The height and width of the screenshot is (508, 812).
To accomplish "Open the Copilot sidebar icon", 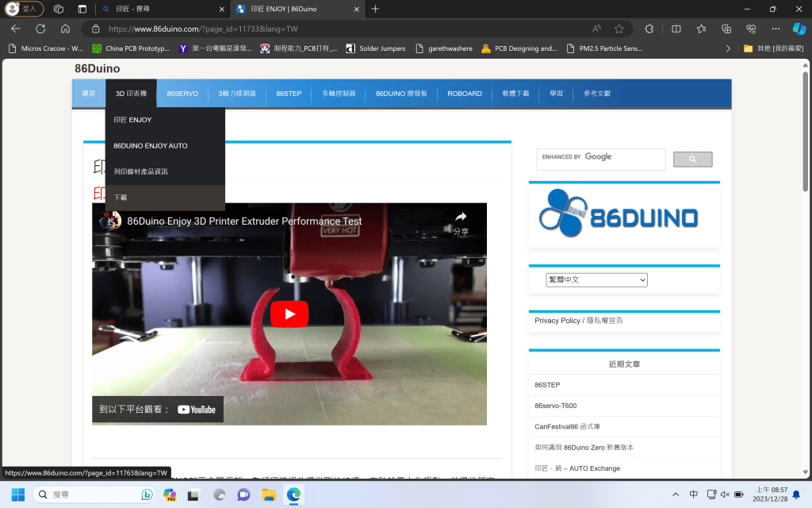I will [799, 29].
